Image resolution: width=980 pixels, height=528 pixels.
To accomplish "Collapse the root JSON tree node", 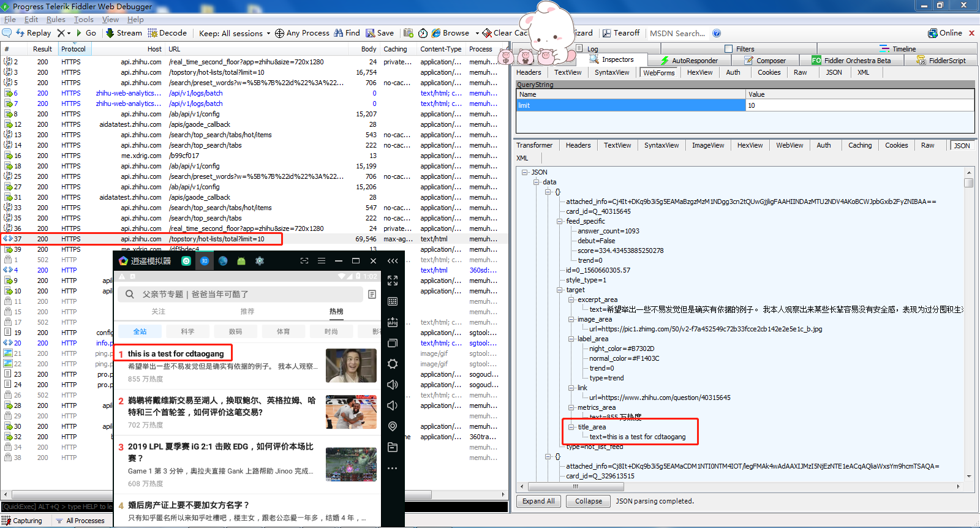I will pos(525,172).
